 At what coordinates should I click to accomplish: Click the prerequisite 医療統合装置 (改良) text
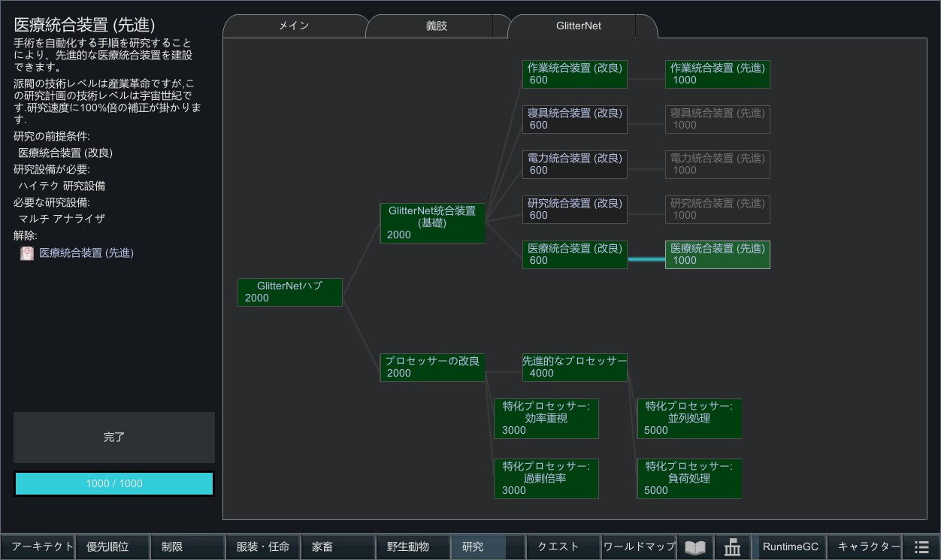(65, 153)
